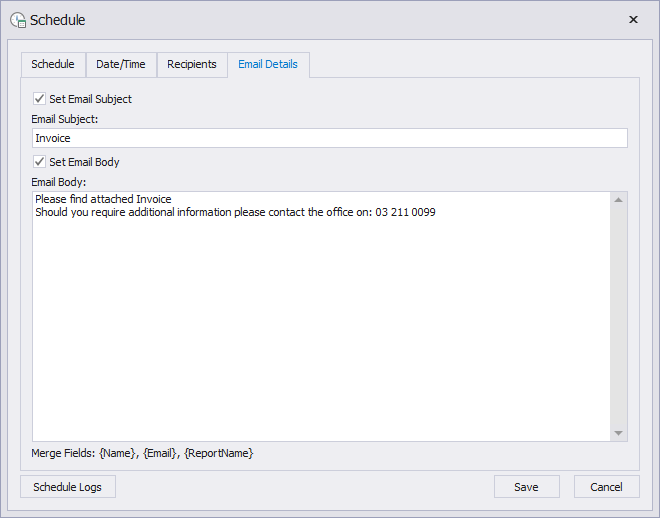The height and width of the screenshot is (518, 660).
Task: Cancel the schedule changes
Action: [x=606, y=487]
